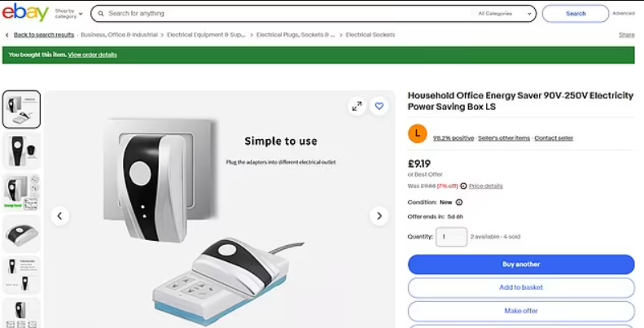The height and width of the screenshot is (328, 644).
Task: Click the info icon beside Condition: New
Action: pyautogui.click(x=459, y=202)
